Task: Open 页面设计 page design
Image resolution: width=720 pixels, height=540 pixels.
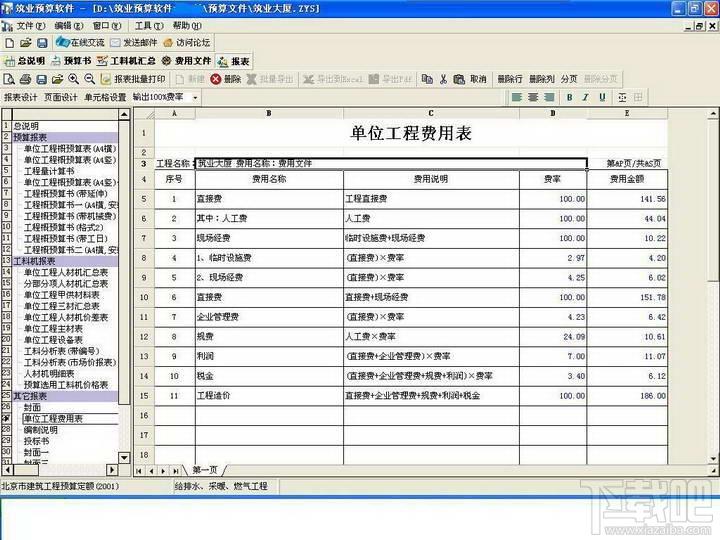Action: point(61,97)
